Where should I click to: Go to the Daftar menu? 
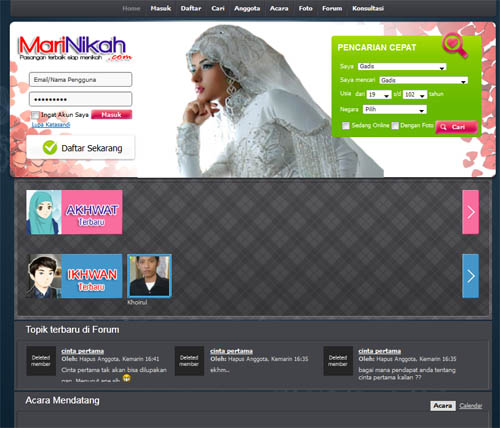click(191, 8)
